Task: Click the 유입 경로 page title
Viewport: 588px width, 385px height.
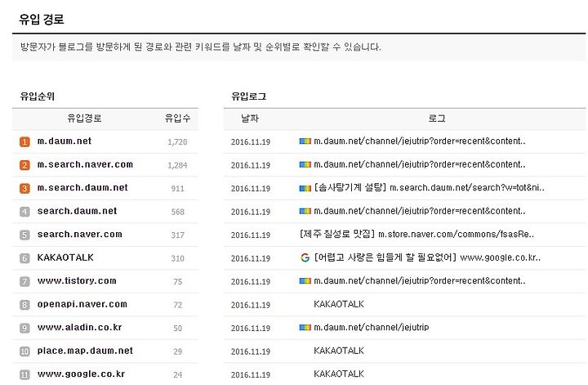Action: click(x=42, y=19)
